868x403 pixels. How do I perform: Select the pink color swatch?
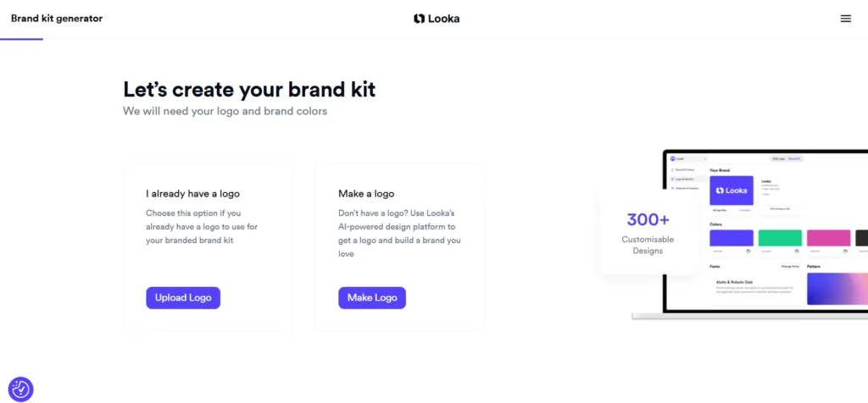828,238
